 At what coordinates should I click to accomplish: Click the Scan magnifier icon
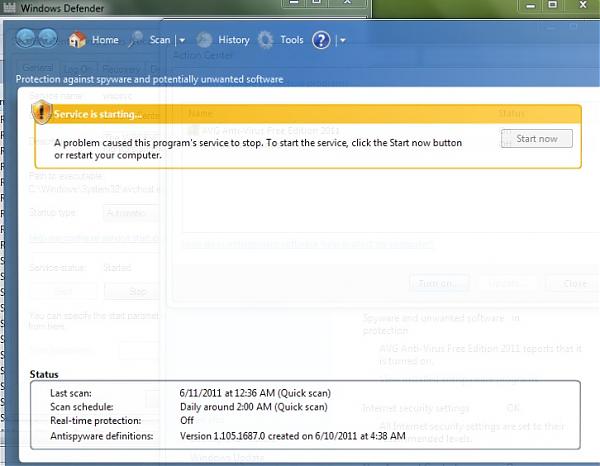tap(135, 40)
